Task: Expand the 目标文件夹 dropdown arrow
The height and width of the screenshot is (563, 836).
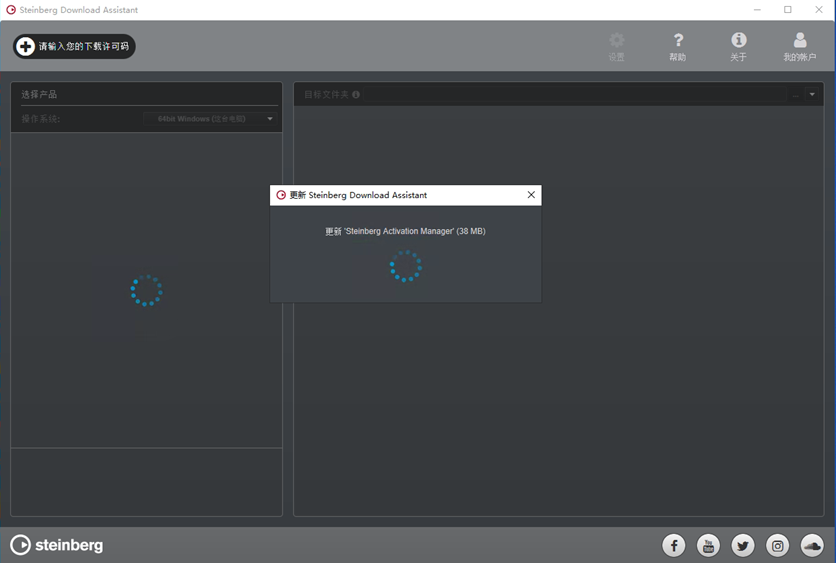Action: tap(812, 95)
